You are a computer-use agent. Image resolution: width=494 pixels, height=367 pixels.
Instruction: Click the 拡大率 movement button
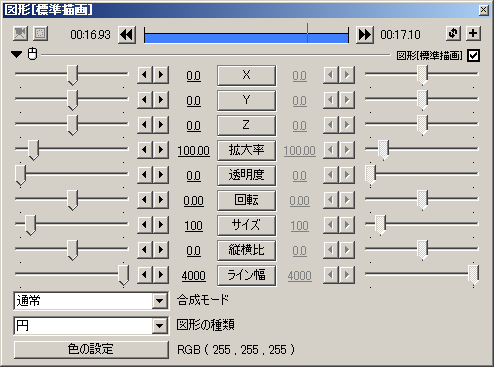(246, 151)
